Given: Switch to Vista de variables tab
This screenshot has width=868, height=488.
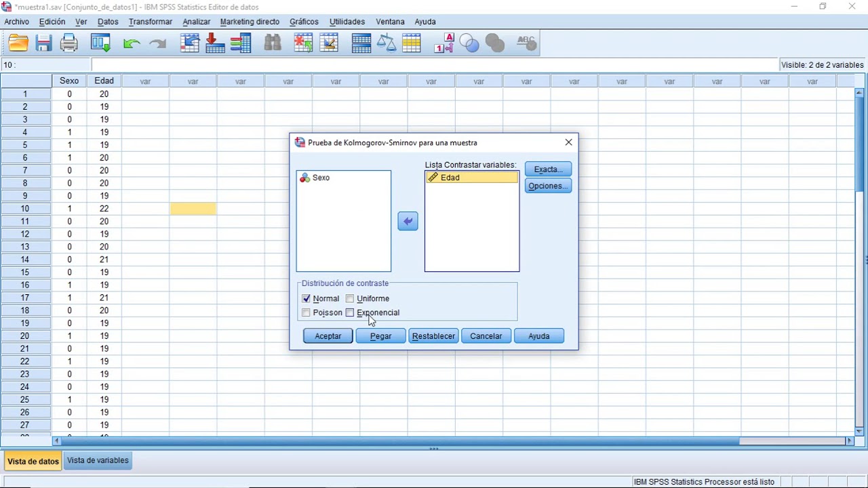Looking at the screenshot, I should [98, 460].
